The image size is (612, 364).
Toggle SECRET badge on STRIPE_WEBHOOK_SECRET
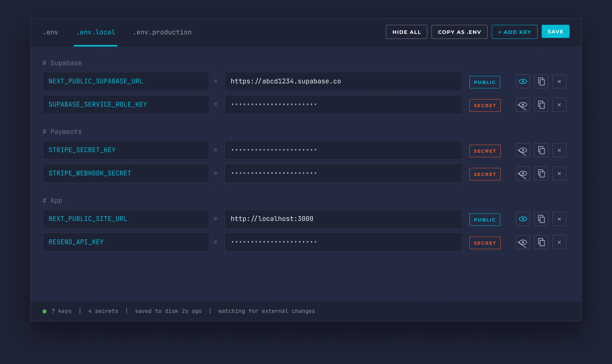[x=485, y=174]
